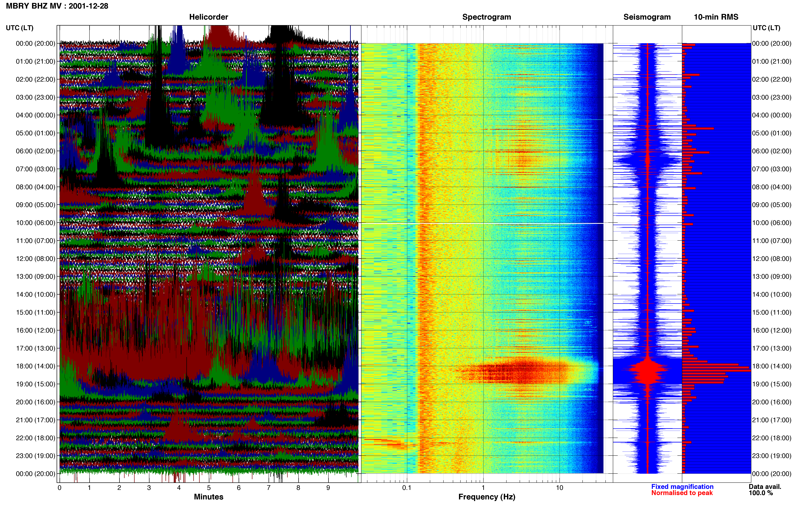Image resolution: width=812 pixels, height=508 pixels.
Task: Click the 'Spectrogram' panel heading
Action: [x=487, y=17]
